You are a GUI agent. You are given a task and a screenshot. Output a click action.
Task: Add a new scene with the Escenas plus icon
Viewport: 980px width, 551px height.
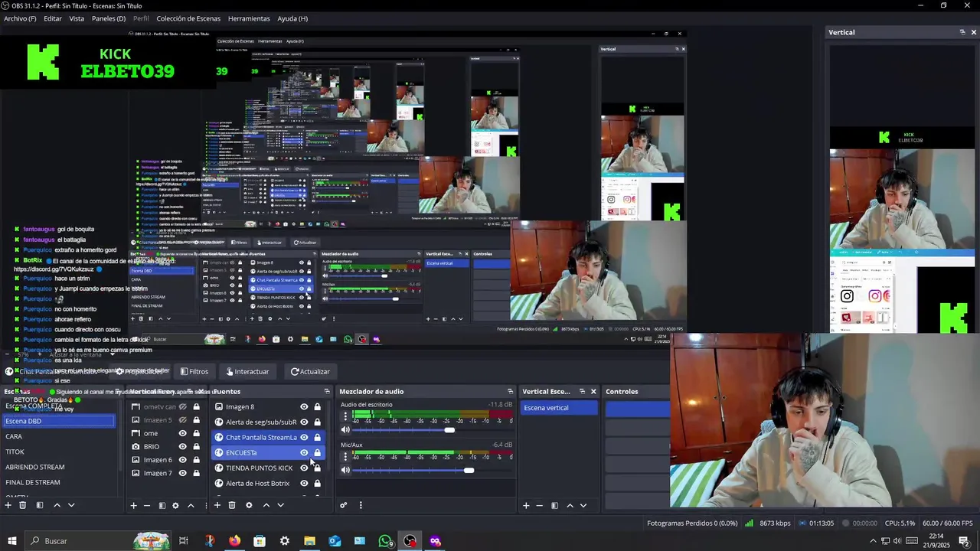pyautogui.click(x=8, y=505)
